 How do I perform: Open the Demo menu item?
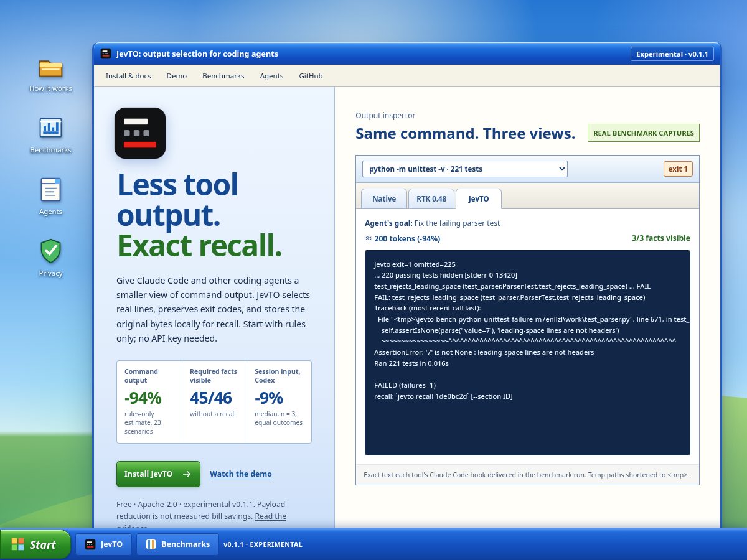177,76
